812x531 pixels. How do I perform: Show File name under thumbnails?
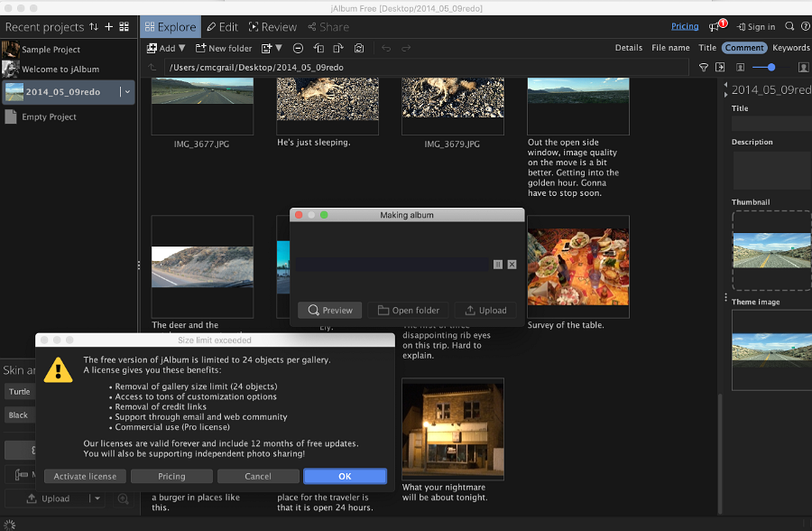click(670, 48)
